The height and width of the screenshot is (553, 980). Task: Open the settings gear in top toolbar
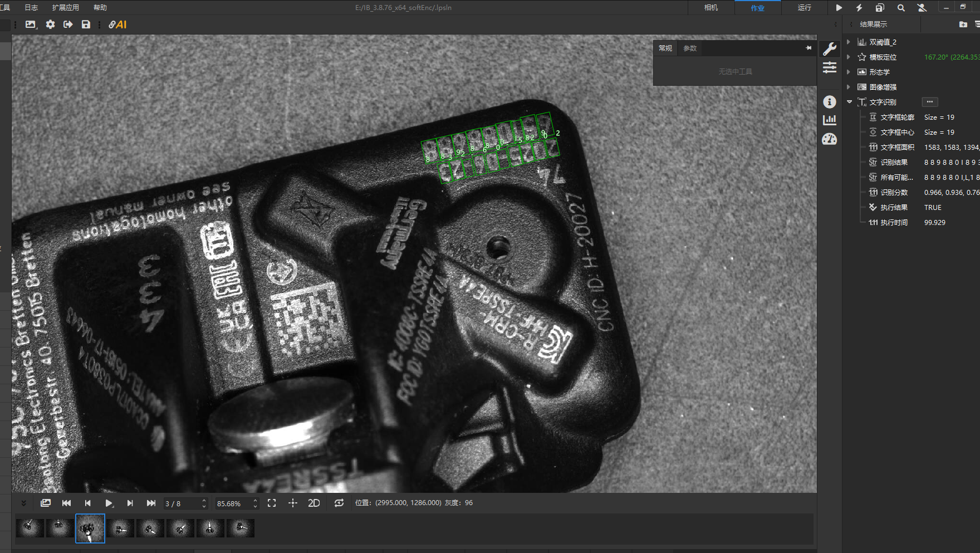click(50, 25)
